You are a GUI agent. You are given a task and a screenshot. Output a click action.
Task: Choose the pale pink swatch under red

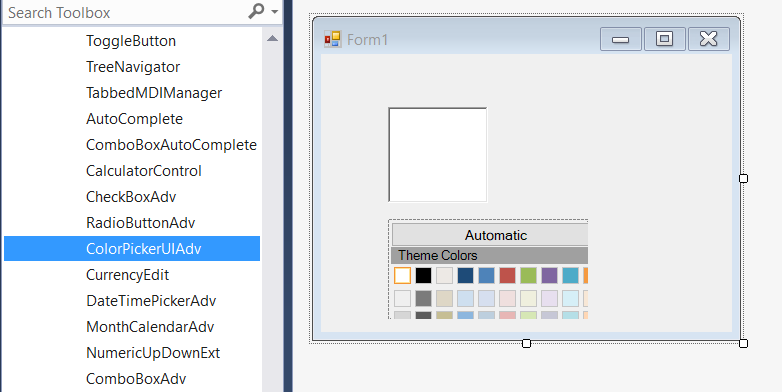(507, 298)
